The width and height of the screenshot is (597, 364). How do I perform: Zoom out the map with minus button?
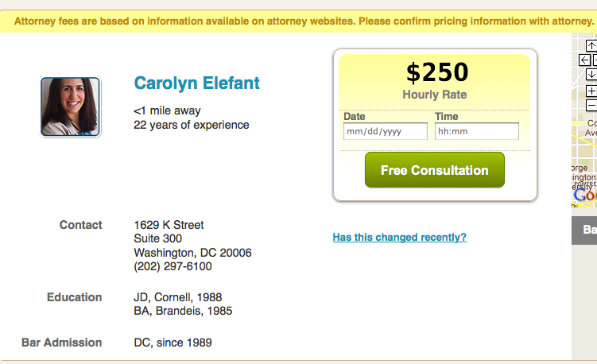coord(591,105)
